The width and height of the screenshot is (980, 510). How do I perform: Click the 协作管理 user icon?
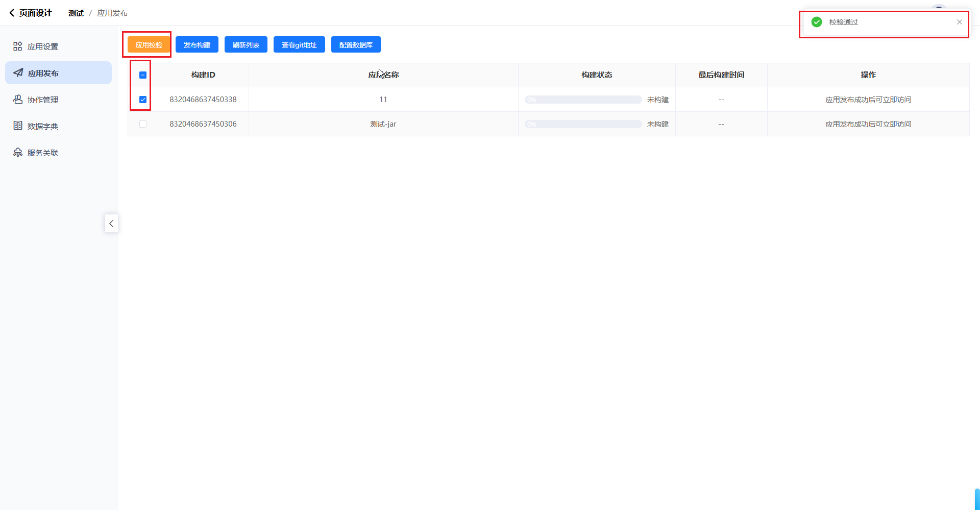[x=18, y=100]
